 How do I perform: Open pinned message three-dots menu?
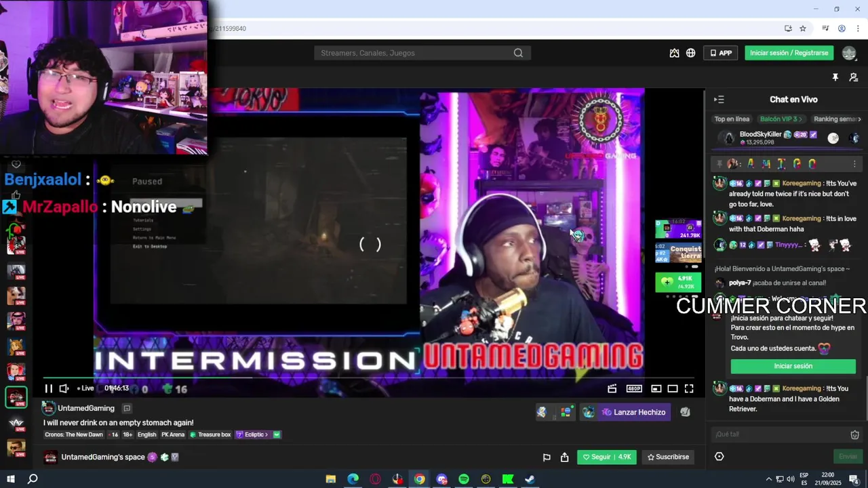coord(854,164)
